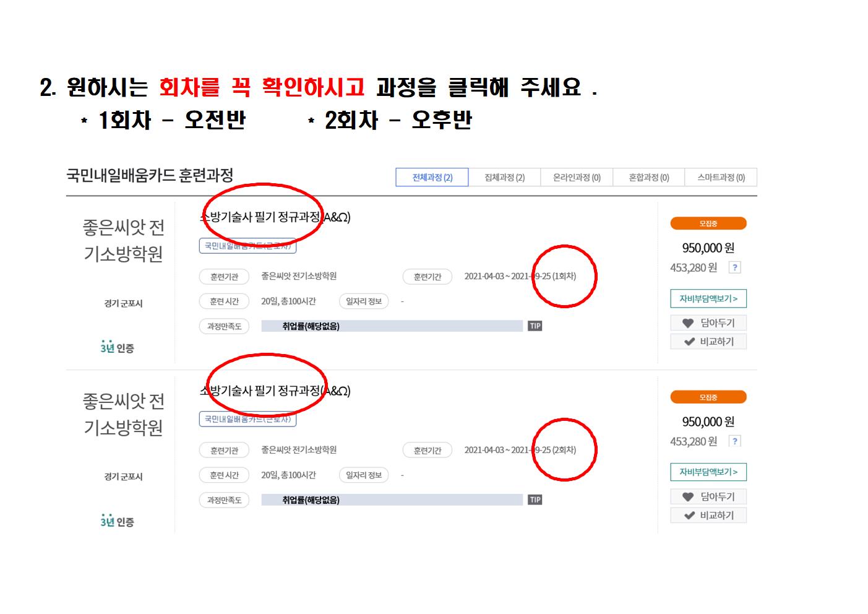This screenshot has width=868, height=614.
Task: Switch to the 스마트과정 (0) tab
Action: point(721,177)
